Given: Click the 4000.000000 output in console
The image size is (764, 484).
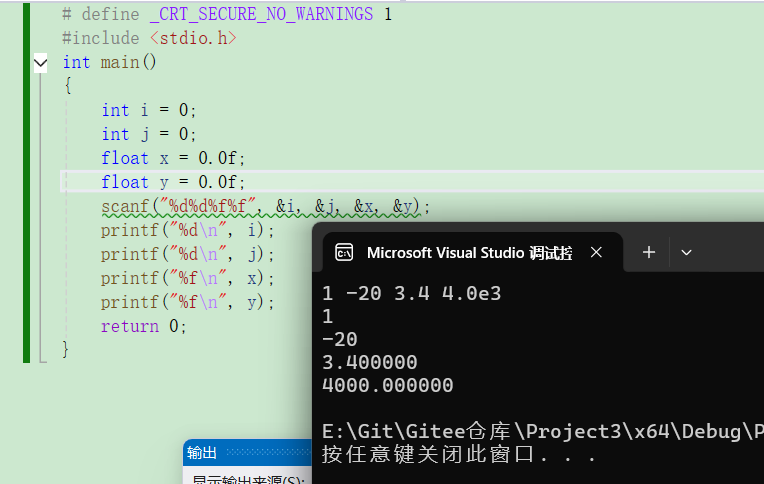Looking at the screenshot, I should (388, 385).
